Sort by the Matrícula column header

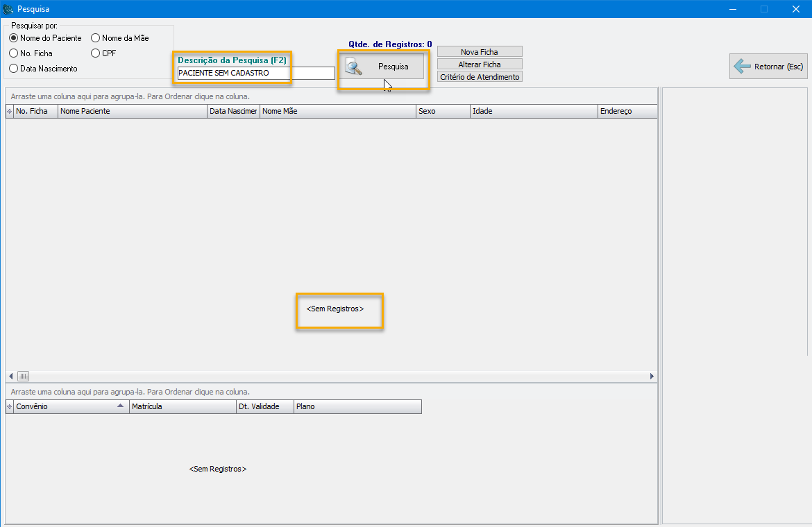pyautogui.click(x=183, y=406)
